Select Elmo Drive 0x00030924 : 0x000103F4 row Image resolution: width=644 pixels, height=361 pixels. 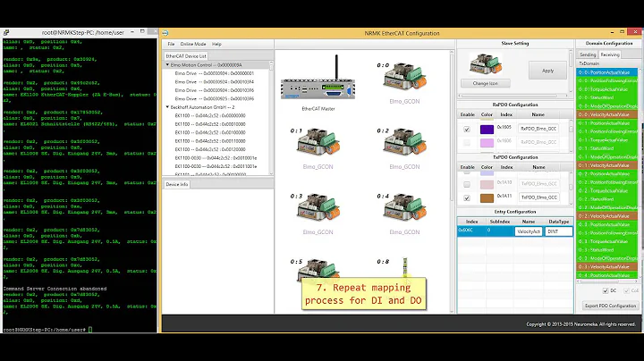pos(215,81)
